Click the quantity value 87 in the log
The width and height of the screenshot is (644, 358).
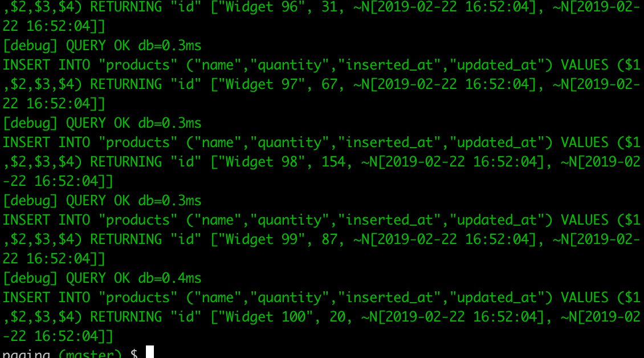329,239
